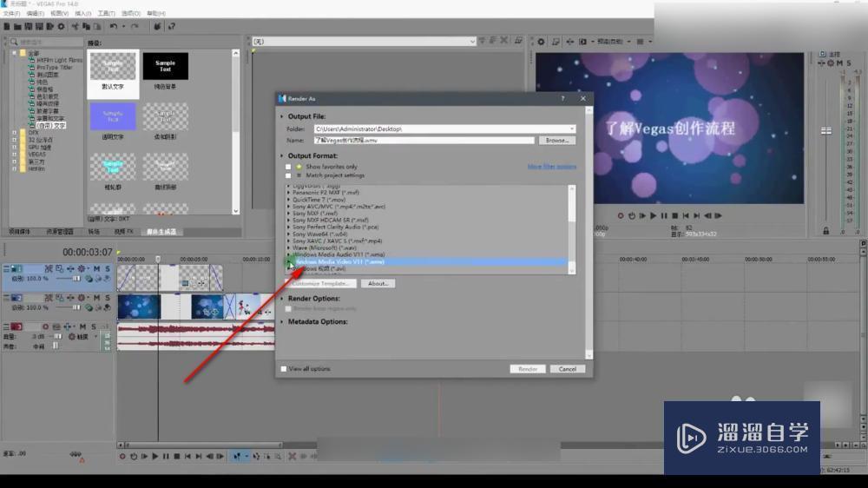Viewport: 868px width, 488px height.
Task: Click Pause in the video preview transport
Action: click(x=664, y=215)
